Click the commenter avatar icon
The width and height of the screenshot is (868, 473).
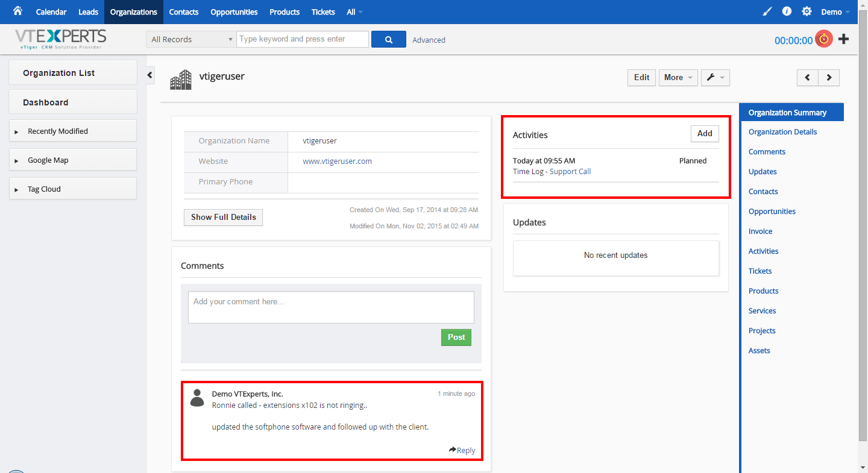tap(197, 398)
